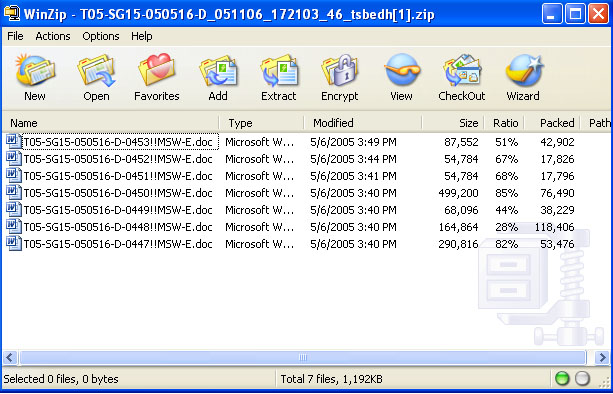Open the Options menu

point(100,36)
